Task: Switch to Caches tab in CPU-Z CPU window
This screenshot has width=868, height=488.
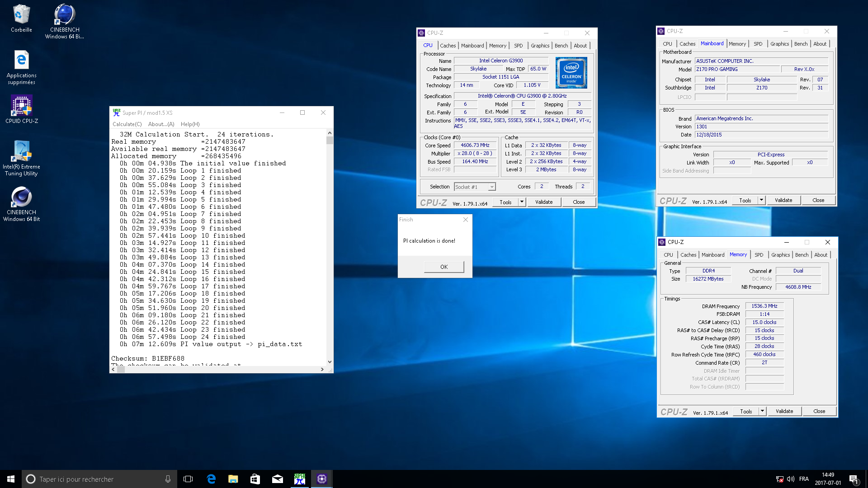Action: [448, 46]
